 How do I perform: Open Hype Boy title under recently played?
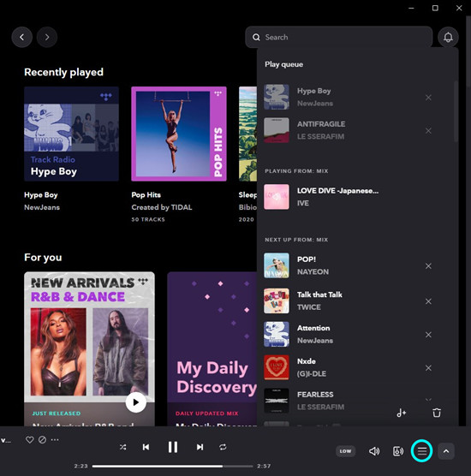(x=41, y=195)
